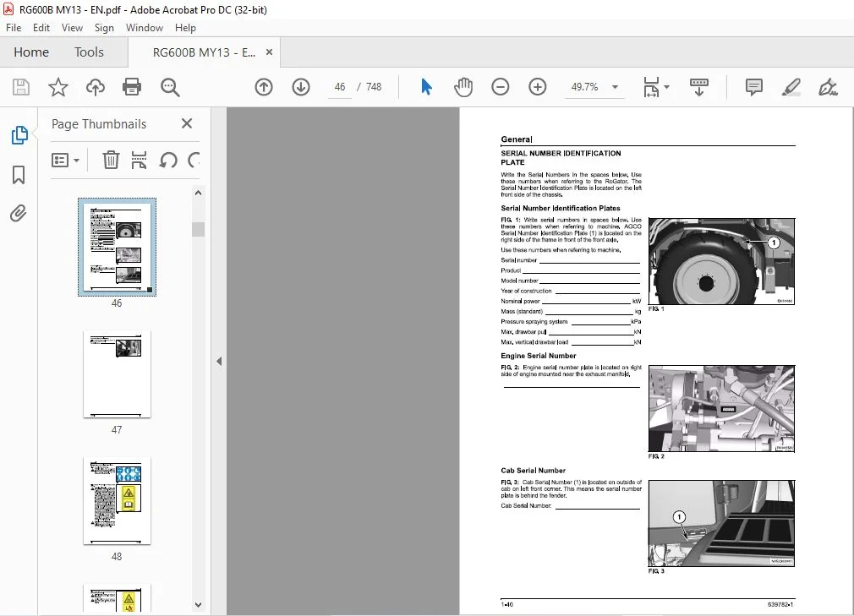Click the '748' total pages text
854x616 pixels.
[x=374, y=87]
